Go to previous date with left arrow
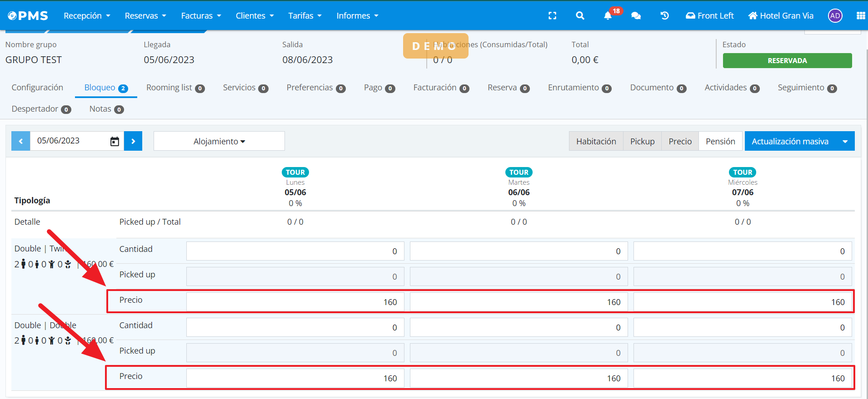Screen dimensions: 868x399 click(x=21, y=141)
